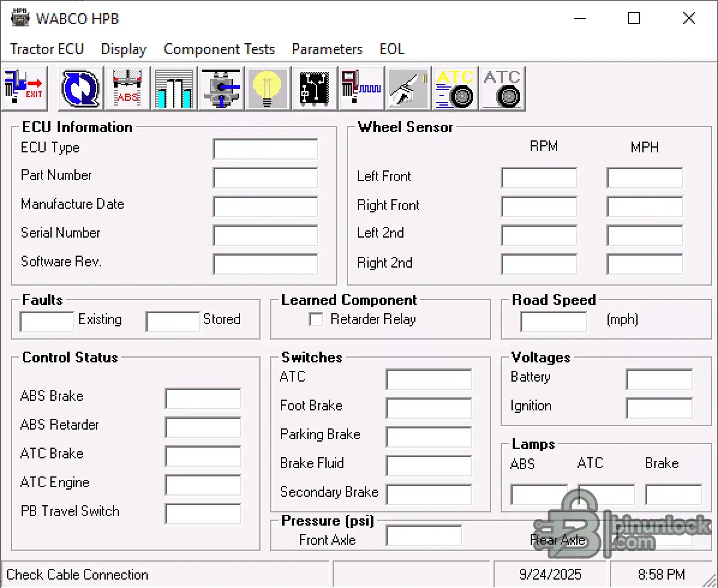Click the black circuit switch icon
Viewport: 718px width, 588px height.
(315, 88)
